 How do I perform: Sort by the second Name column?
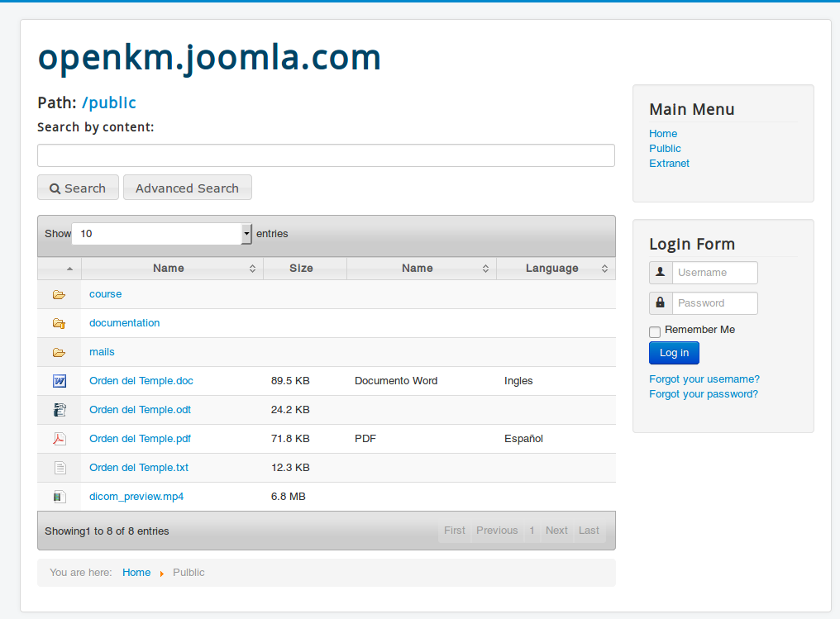(x=422, y=269)
